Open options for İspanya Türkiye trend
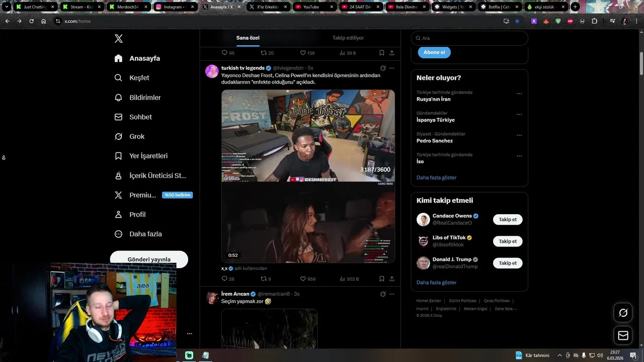The width and height of the screenshot is (644, 362). 519,114
